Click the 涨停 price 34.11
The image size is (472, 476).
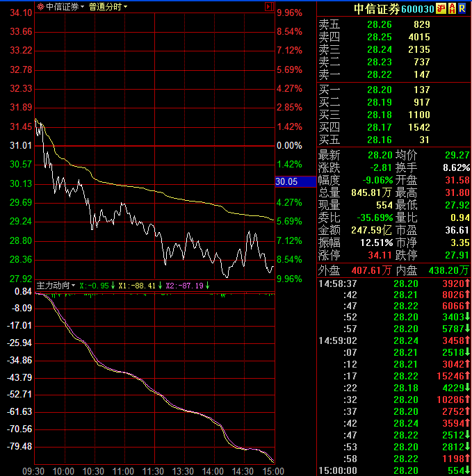(380, 255)
